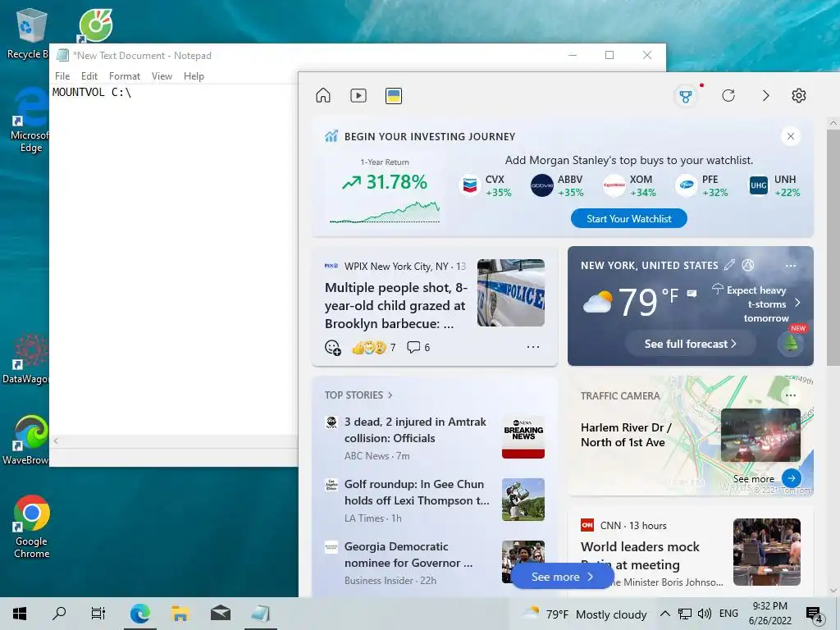Click Notepad horizontal scrollbar left arrow
840x630 pixels.
[x=56, y=441]
